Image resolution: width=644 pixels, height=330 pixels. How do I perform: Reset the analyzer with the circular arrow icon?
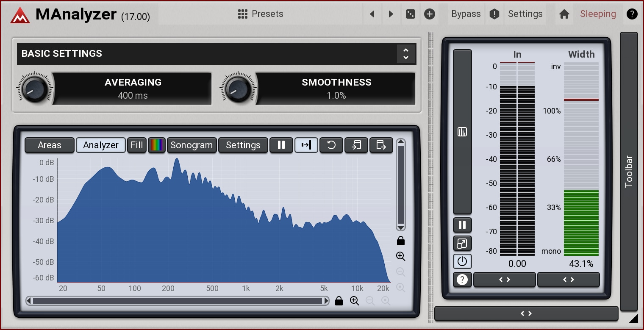[x=331, y=145]
